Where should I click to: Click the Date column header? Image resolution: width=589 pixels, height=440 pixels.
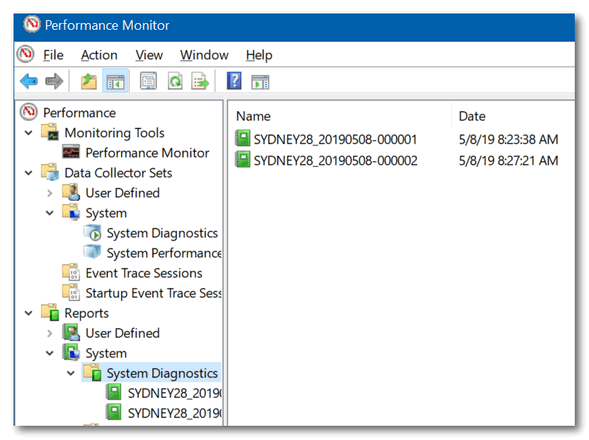472,116
